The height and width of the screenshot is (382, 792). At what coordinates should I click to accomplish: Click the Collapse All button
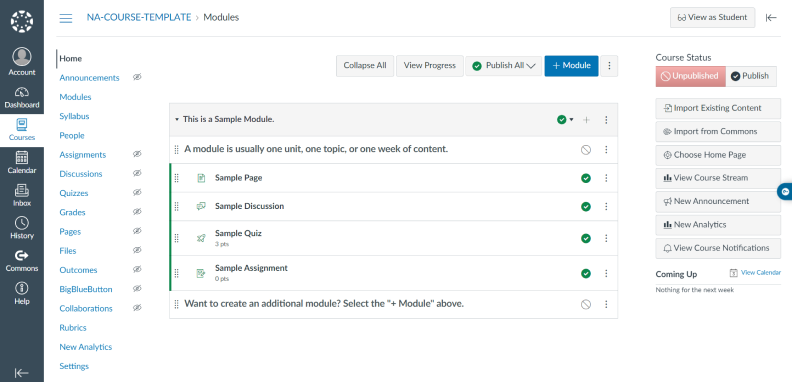point(365,66)
